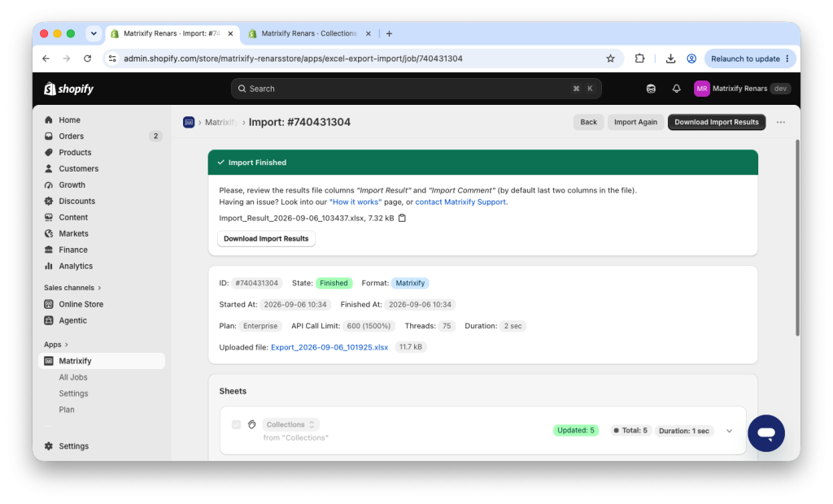The width and height of the screenshot is (833, 504).
Task: Click the browser address bar URL
Action: click(293, 59)
